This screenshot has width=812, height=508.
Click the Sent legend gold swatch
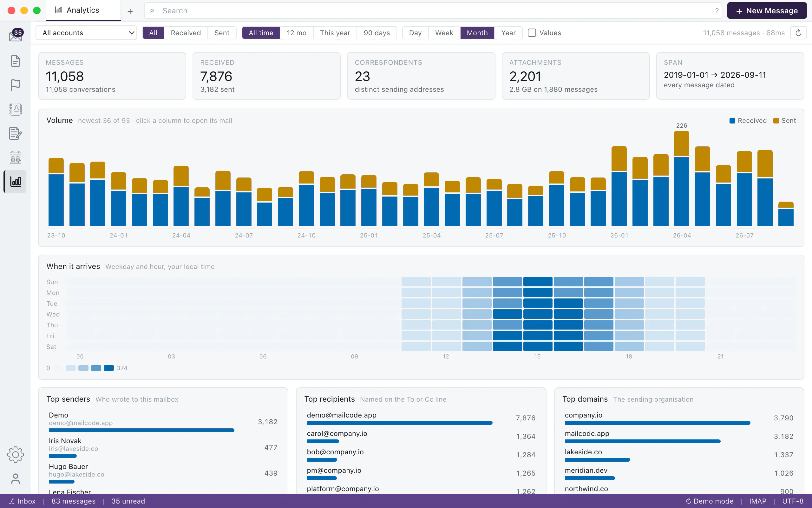(x=776, y=121)
